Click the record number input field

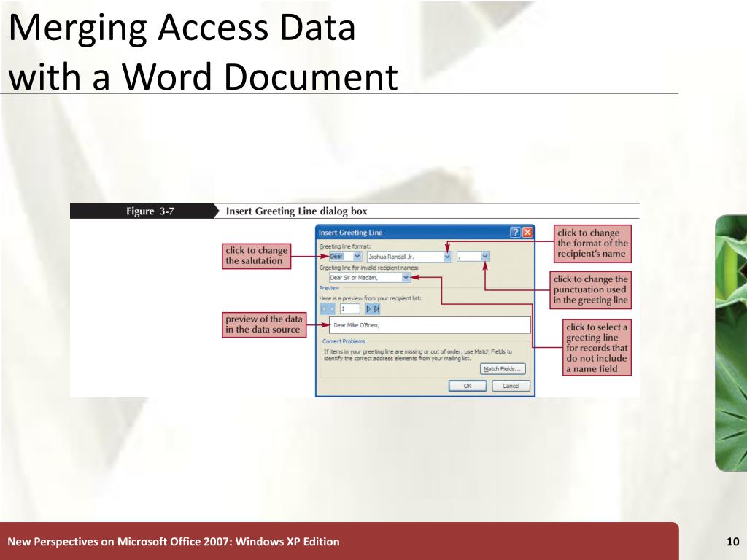(x=349, y=309)
